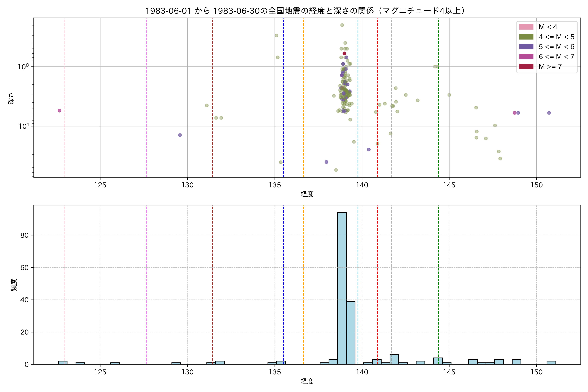Click the olive '4 <= M < 5' legend swatch
Image resolution: width=588 pixels, height=392 pixels.
click(x=526, y=37)
